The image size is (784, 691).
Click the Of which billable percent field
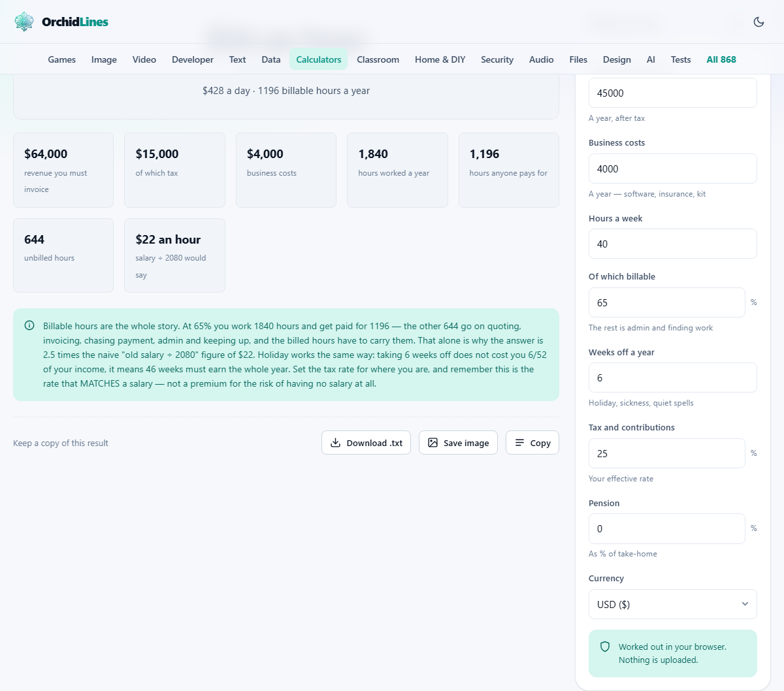tap(666, 302)
